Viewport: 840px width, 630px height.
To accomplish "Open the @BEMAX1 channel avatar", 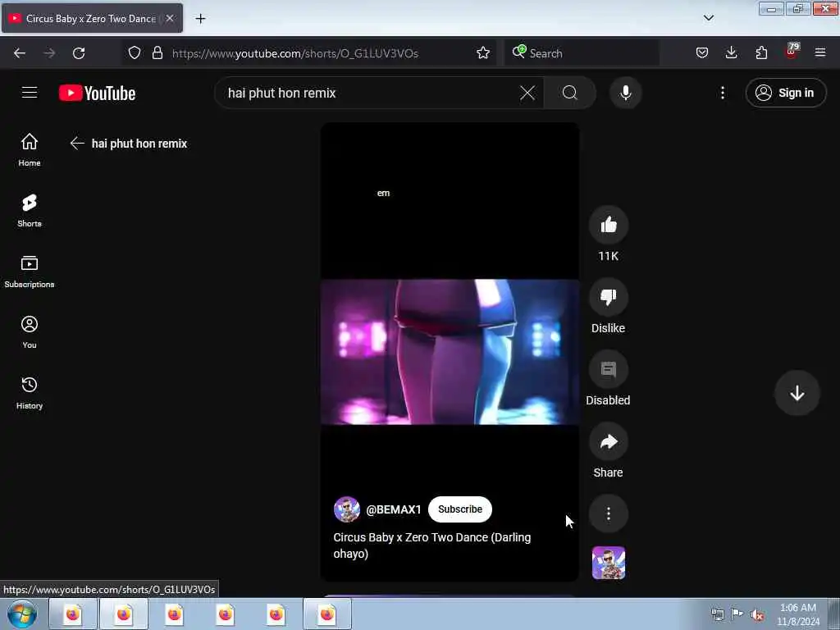I will pyautogui.click(x=347, y=509).
